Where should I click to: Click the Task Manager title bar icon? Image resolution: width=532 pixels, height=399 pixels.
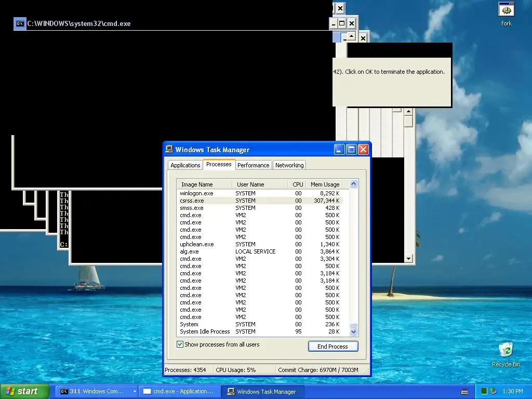coord(169,149)
